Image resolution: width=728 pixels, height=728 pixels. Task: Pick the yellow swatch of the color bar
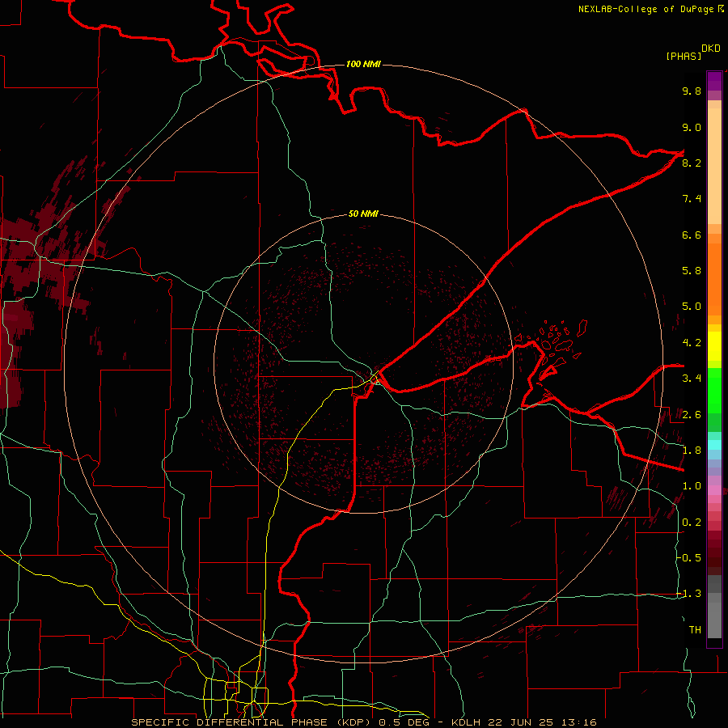[x=714, y=346]
